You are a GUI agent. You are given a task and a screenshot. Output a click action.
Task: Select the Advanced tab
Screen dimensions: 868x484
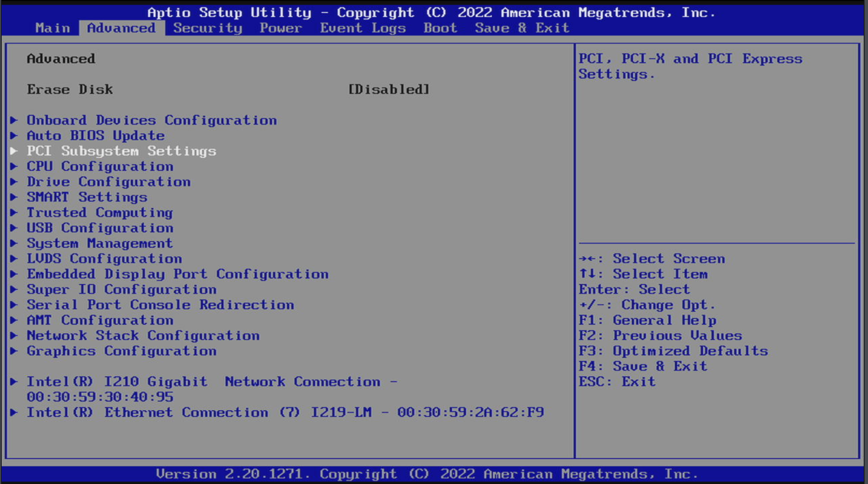pos(121,28)
